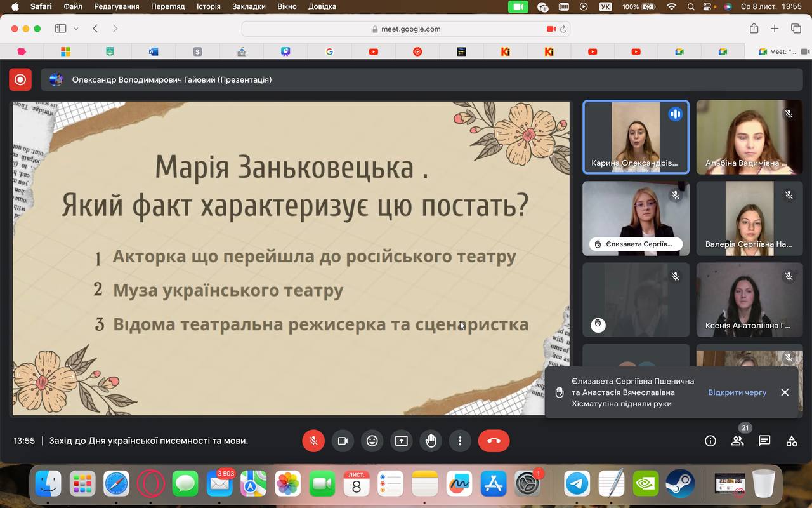Image resolution: width=812 pixels, height=508 pixels.
Task: Open the chat messages panel
Action: point(764,441)
